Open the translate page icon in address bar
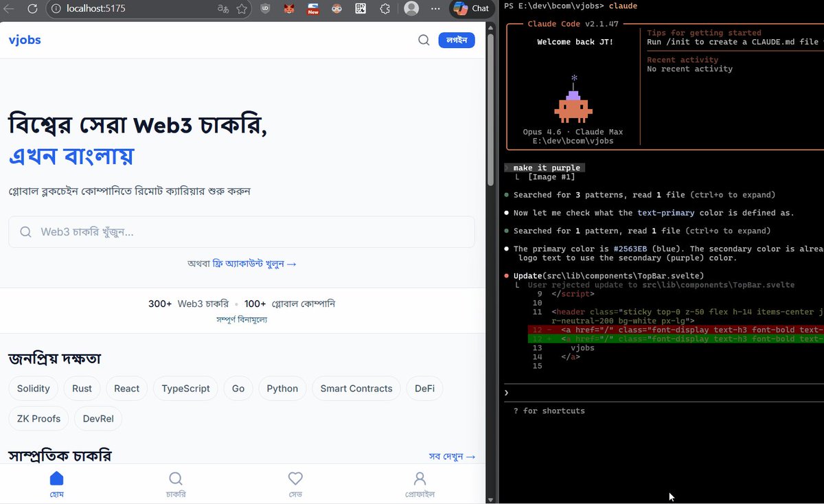 point(222,9)
